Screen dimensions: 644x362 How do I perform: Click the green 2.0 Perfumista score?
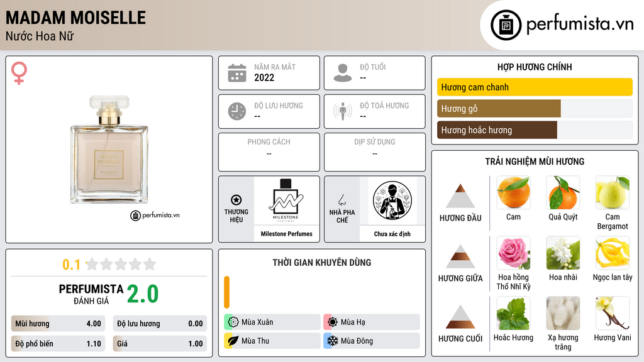tap(143, 294)
